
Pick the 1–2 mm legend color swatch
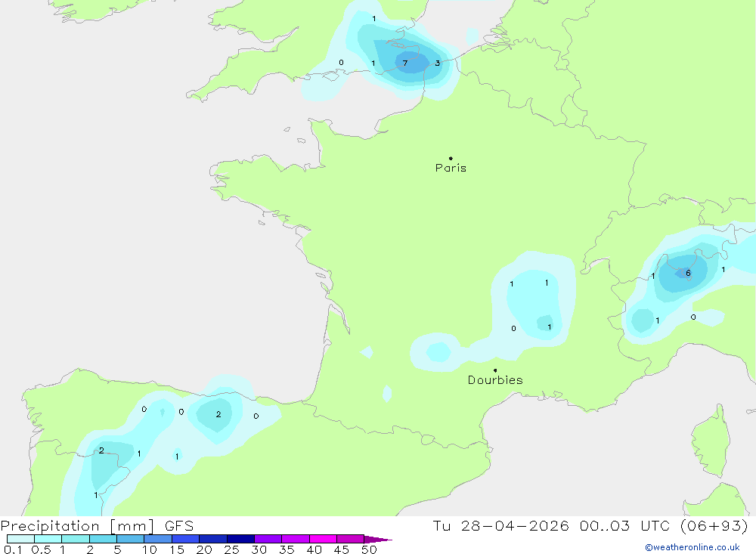[76, 539]
